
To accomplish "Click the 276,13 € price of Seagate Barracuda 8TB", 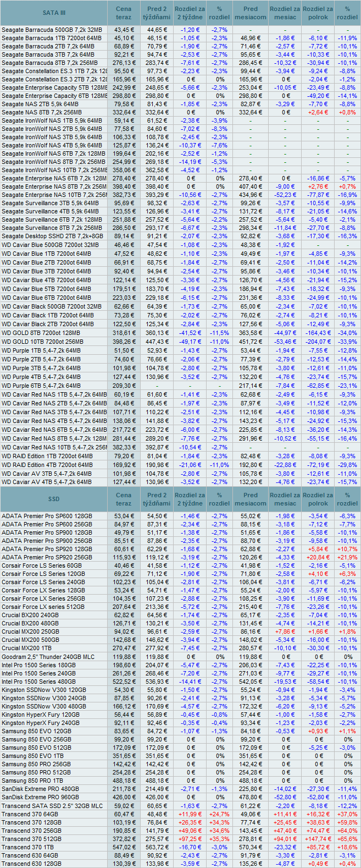I will pyautogui.click(x=124, y=63).
